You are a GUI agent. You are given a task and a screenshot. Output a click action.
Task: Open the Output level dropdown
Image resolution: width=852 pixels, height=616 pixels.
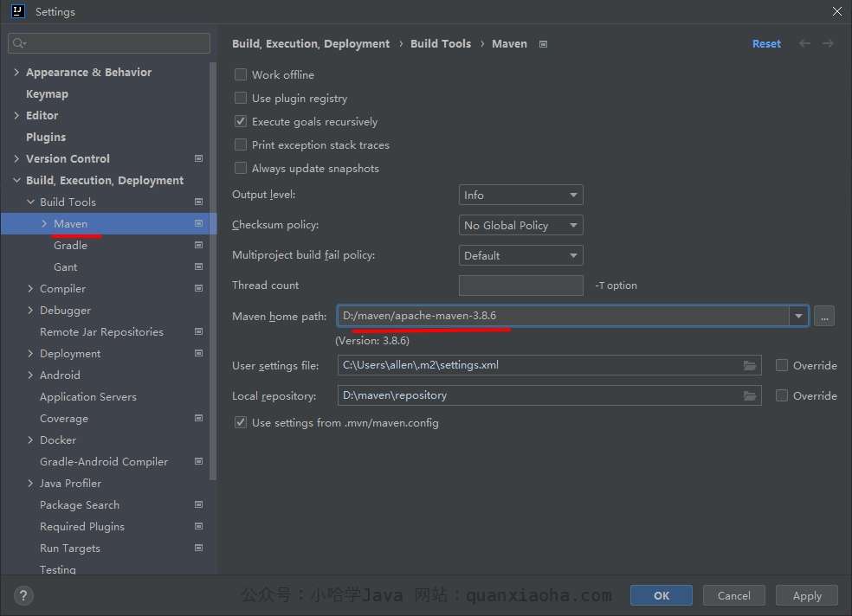point(520,195)
